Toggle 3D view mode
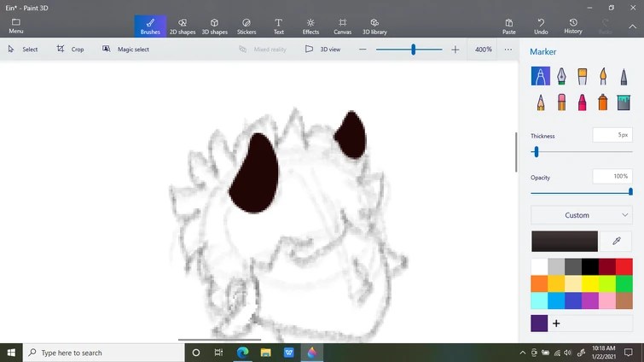This screenshot has height=362, width=644. coord(323,50)
